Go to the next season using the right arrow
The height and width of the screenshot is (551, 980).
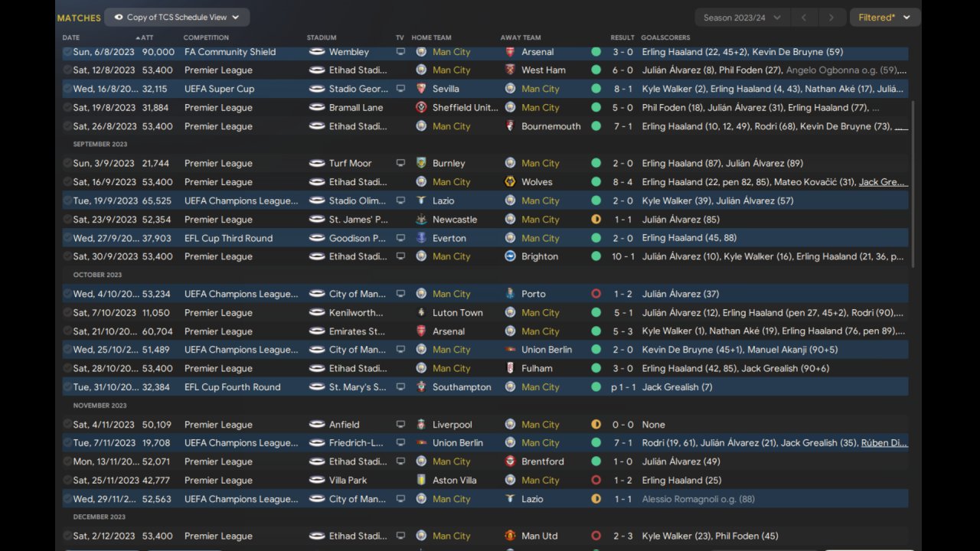tap(831, 18)
